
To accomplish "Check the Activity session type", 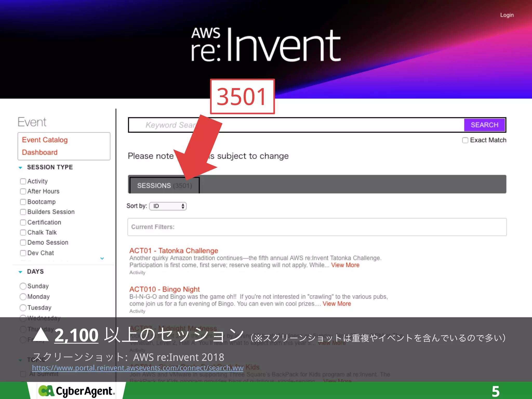I will [23, 181].
